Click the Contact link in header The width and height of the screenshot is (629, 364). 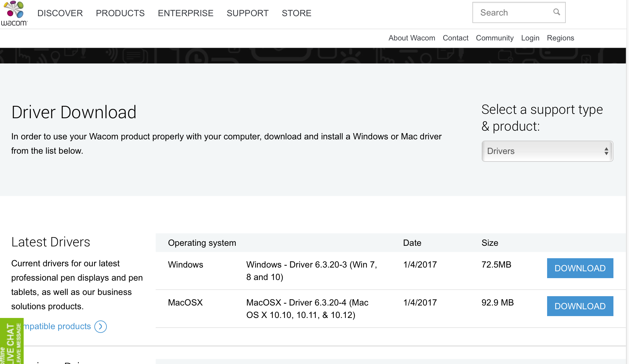pos(455,38)
